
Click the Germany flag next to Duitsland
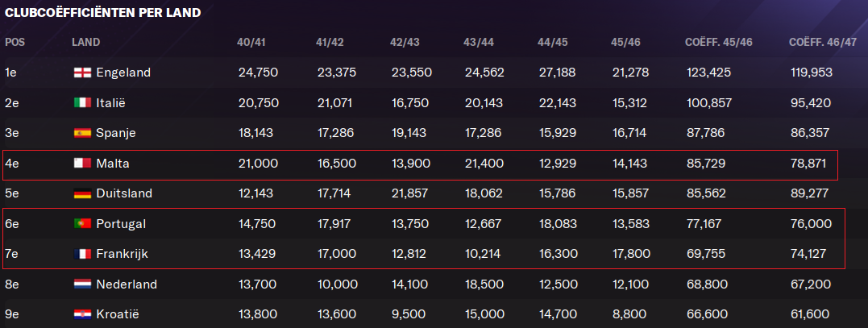click(x=82, y=193)
